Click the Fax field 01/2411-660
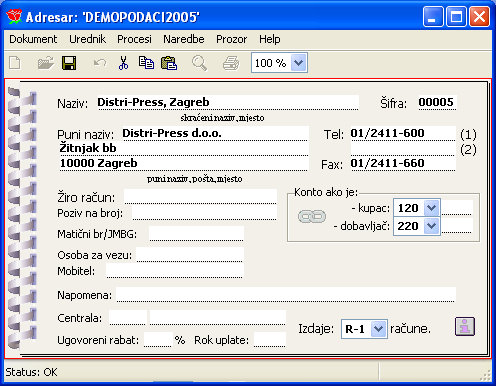This screenshot has height=386, width=496. (403, 163)
